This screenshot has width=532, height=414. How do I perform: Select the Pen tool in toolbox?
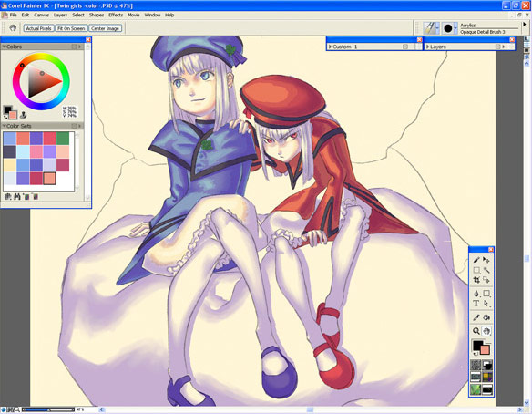(x=476, y=294)
